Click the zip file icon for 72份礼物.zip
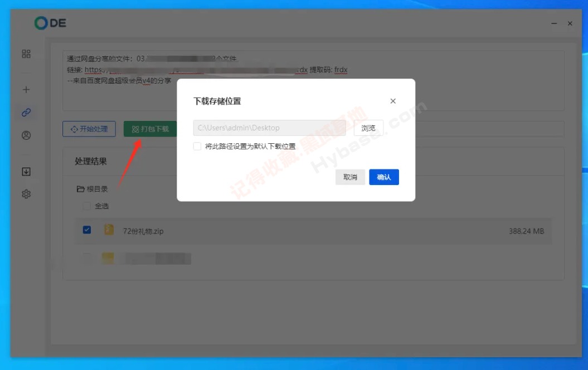Image resolution: width=588 pixels, height=370 pixels. pos(109,230)
